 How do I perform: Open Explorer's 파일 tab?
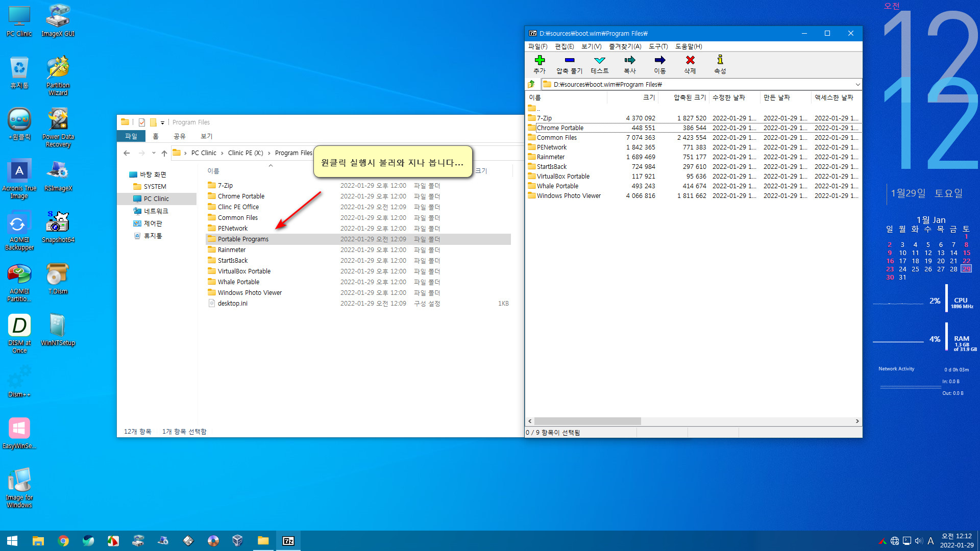[131, 136]
